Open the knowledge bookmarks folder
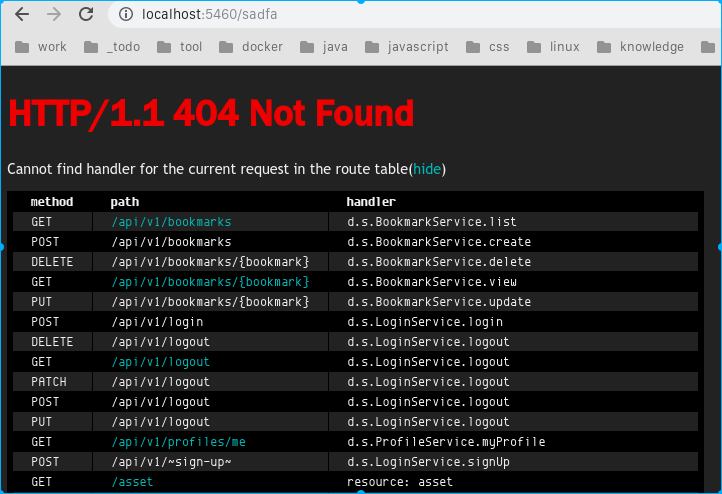722x494 pixels. (x=640, y=46)
